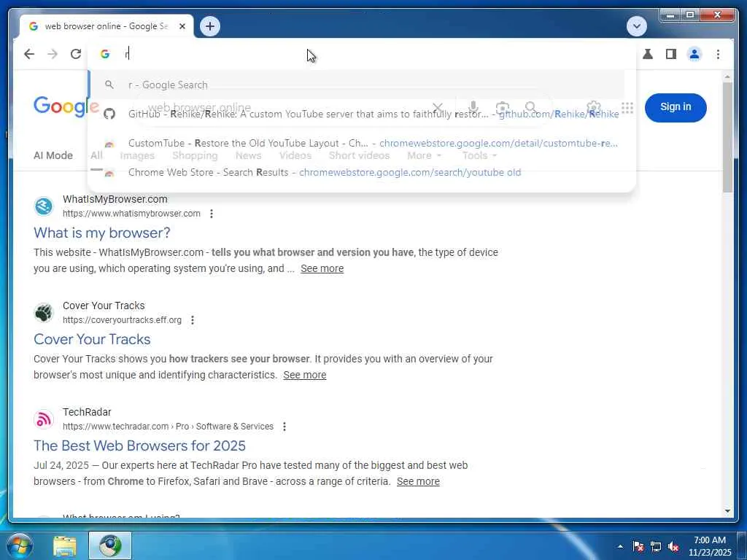Image resolution: width=747 pixels, height=560 pixels.
Task: Open 'Cover Your Tracks' result link
Action: 92,339
